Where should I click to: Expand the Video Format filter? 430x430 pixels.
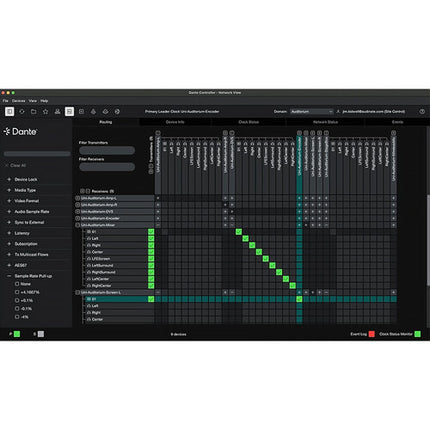coord(9,201)
